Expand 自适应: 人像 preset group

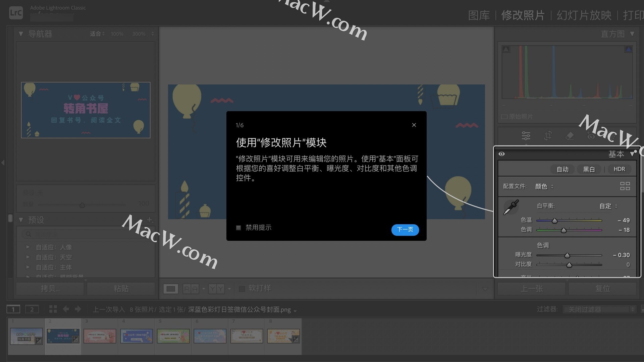[28, 247]
